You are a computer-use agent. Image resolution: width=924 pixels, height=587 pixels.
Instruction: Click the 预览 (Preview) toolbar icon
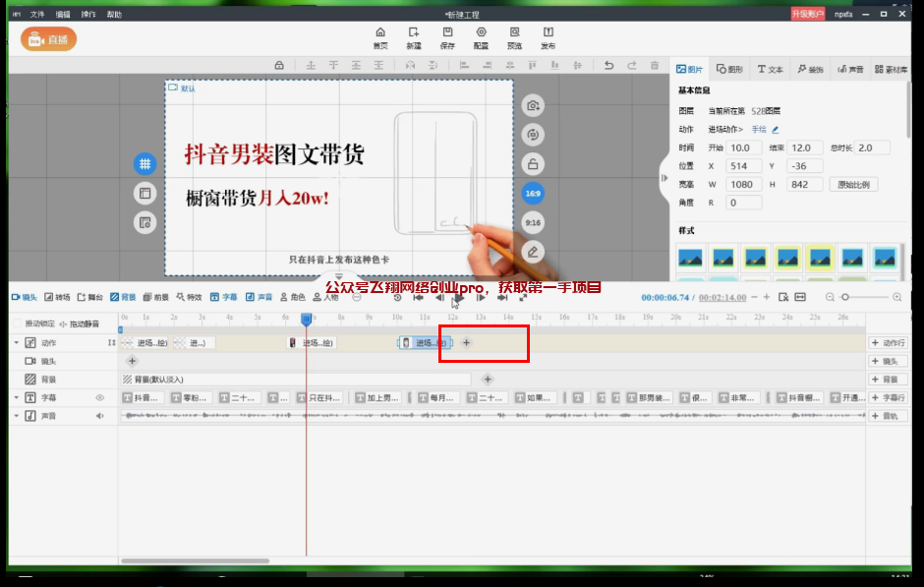(x=514, y=37)
